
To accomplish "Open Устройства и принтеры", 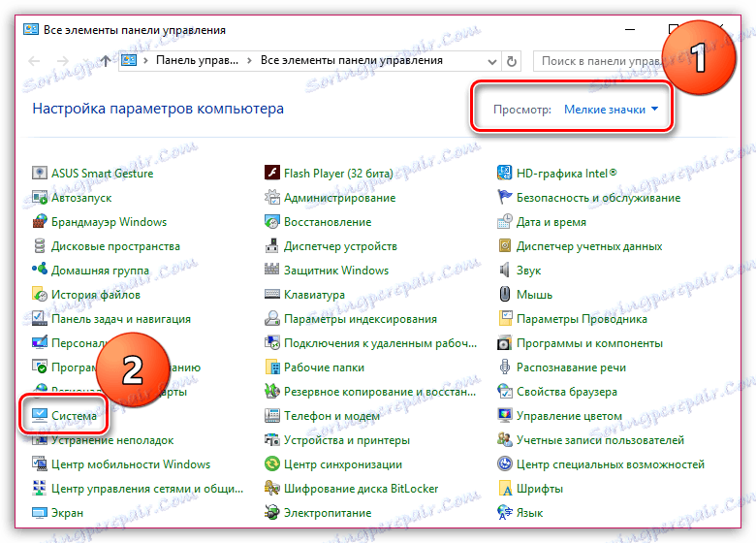I will 347,440.
